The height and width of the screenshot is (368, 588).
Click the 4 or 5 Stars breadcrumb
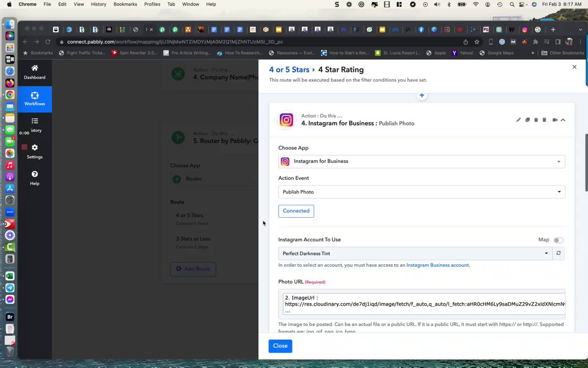coord(289,70)
